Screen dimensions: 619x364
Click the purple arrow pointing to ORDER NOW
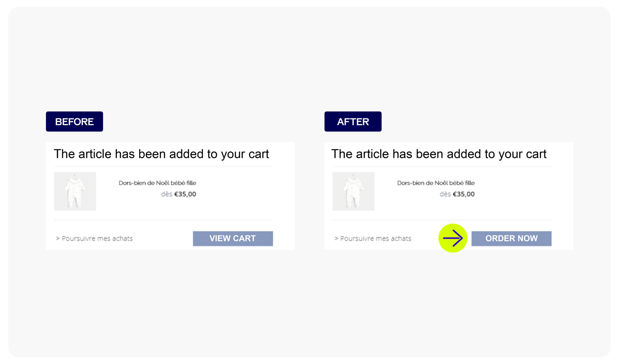(x=453, y=238)
